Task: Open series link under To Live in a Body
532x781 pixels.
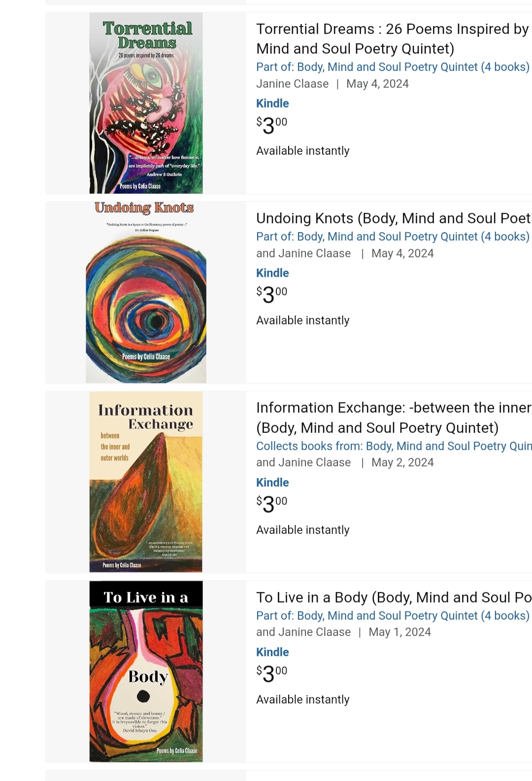Action: 393,616
